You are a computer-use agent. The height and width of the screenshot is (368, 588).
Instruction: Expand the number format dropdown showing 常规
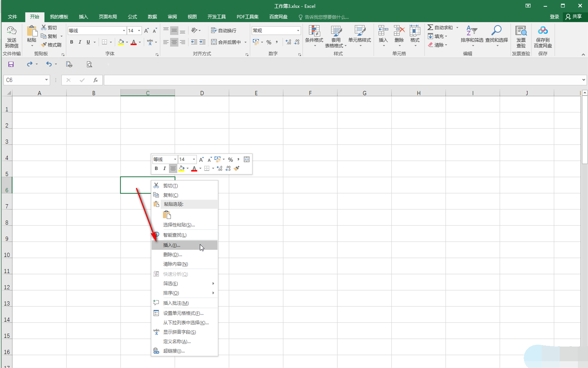298,30
